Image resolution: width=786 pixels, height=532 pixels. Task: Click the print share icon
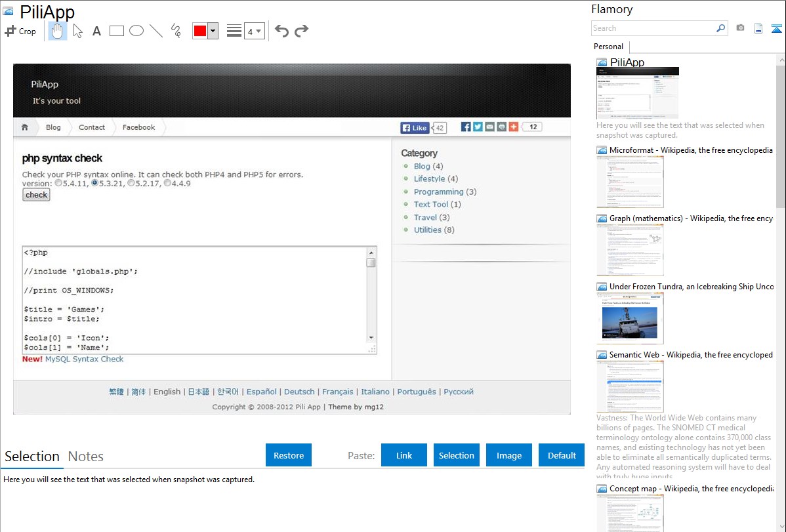point(502,127)
